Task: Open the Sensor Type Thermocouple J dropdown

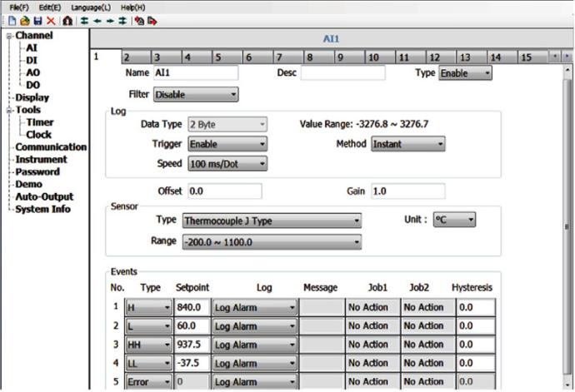Action: 272,221
